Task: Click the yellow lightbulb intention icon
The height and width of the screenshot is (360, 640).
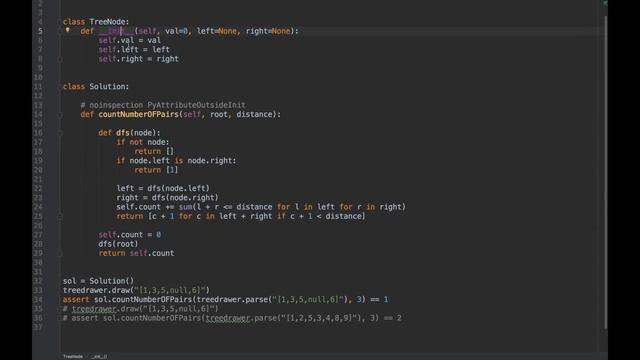Action: coord(68,30)
